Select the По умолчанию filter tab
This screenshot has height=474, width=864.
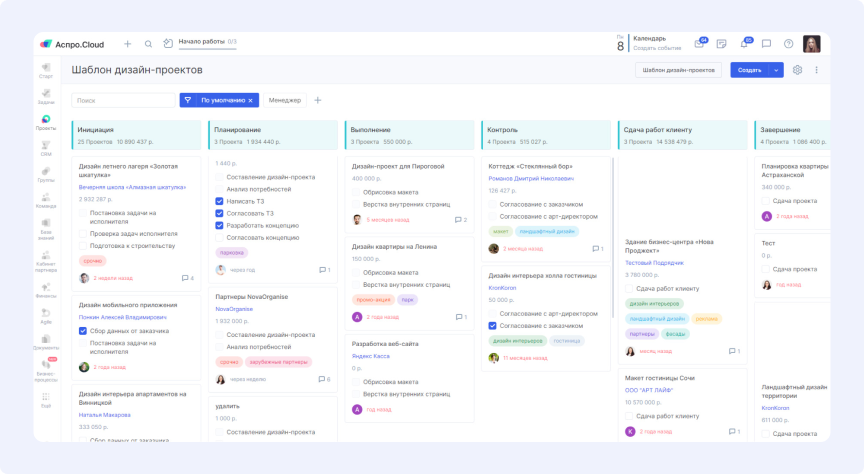219,100
